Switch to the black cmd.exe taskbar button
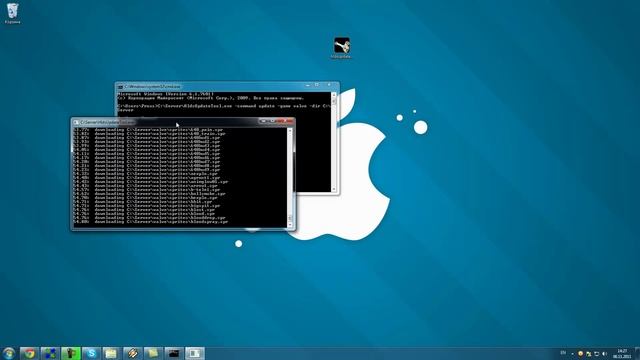Screen dimensions: 640x360 pos(174,353)
